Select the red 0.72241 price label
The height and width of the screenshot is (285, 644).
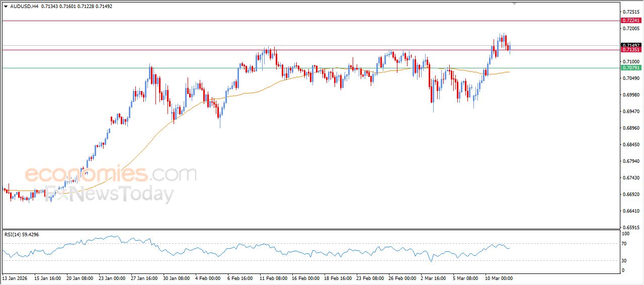click(631, 21)
